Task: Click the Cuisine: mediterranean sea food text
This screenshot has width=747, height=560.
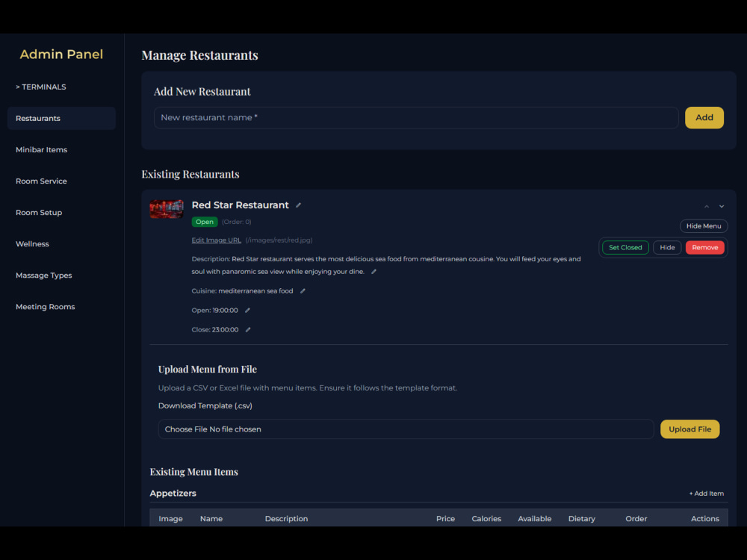Action: point(242,291)
